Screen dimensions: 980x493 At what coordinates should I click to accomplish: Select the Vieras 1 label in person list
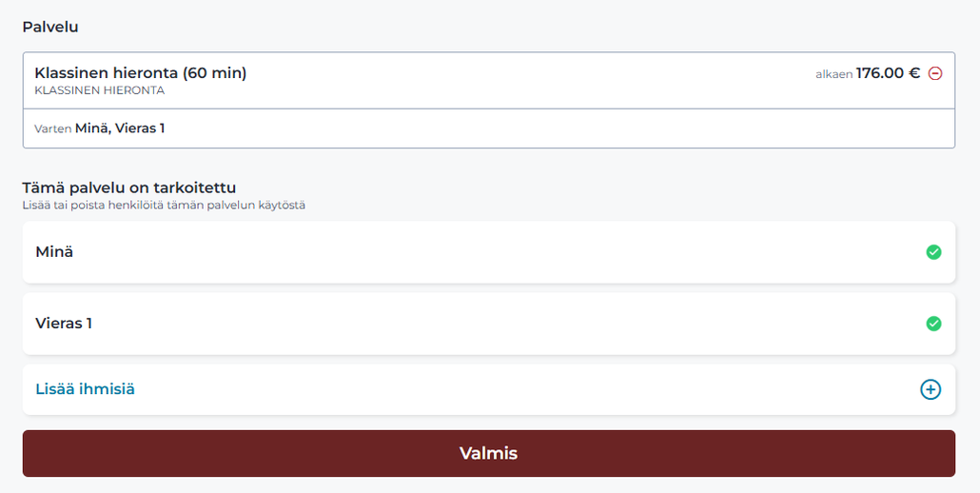[x=64, y=323]
